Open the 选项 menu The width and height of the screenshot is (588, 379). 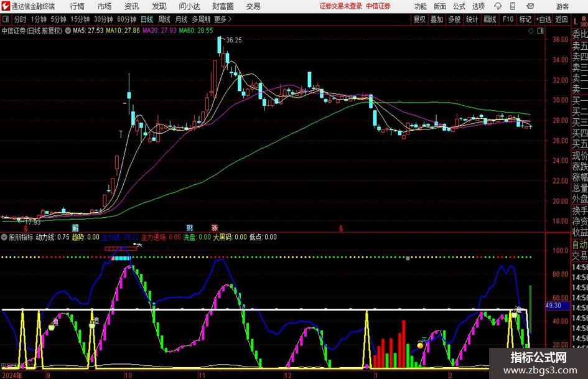click(x=478, y=6)
